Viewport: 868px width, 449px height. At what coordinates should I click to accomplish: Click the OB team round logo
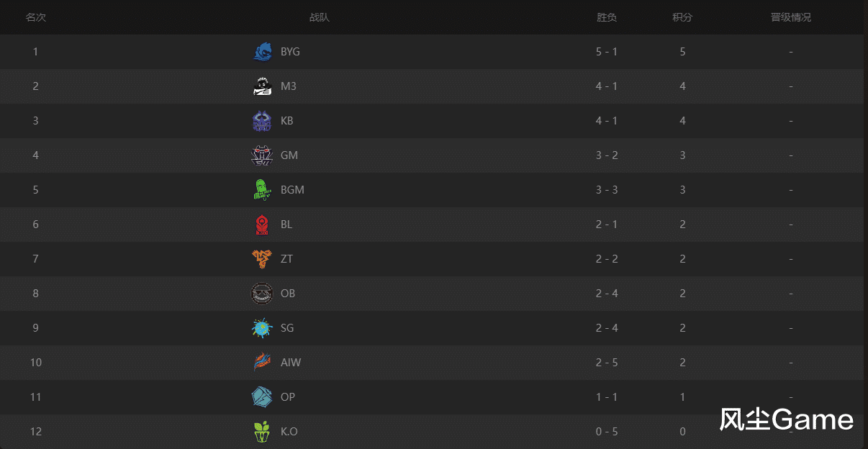coord(263,294)
